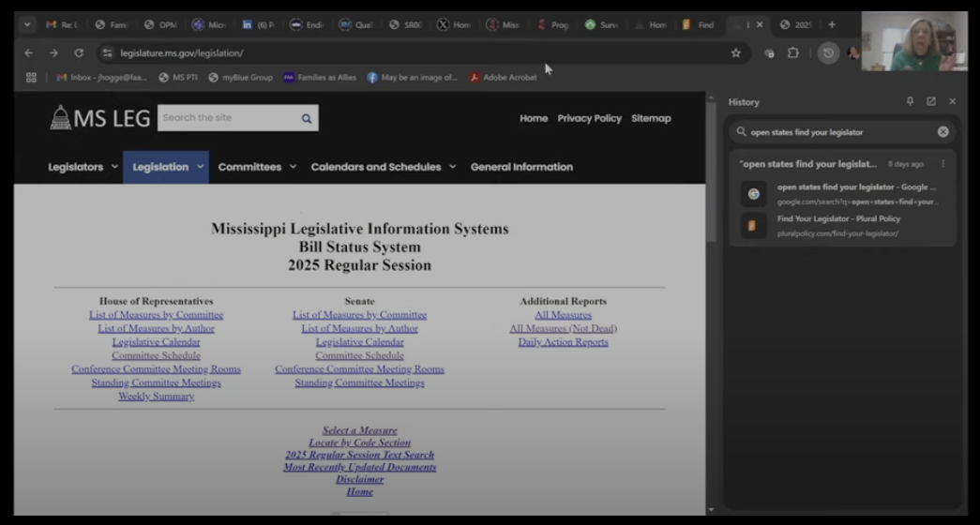Open three-dot menu for history group

[x=943, y=164]
